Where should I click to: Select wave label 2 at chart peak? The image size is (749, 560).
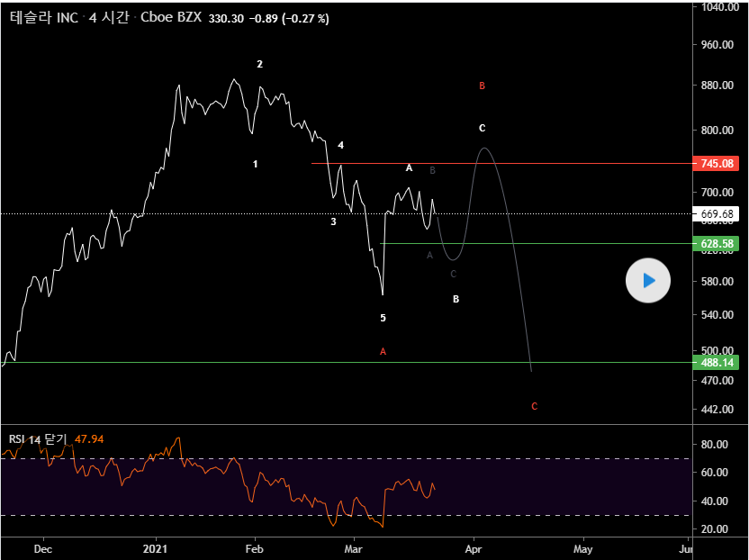click(259, 64)
